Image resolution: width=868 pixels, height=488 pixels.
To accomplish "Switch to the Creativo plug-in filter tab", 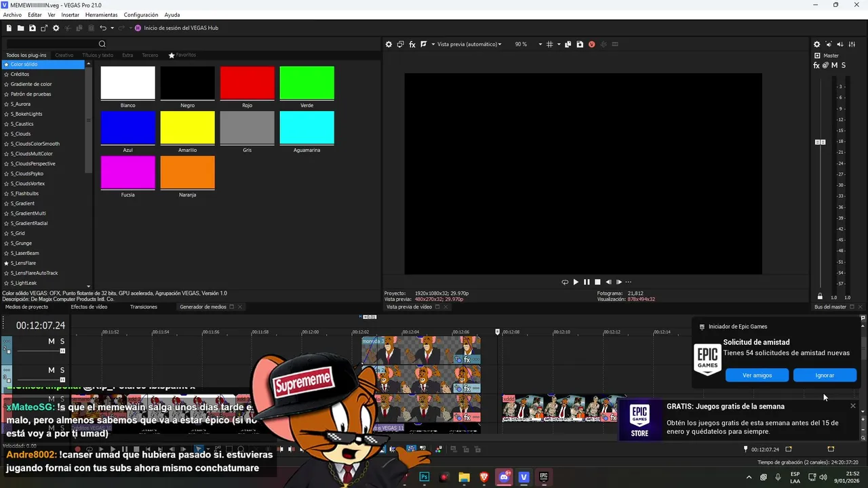I will 64,55.
